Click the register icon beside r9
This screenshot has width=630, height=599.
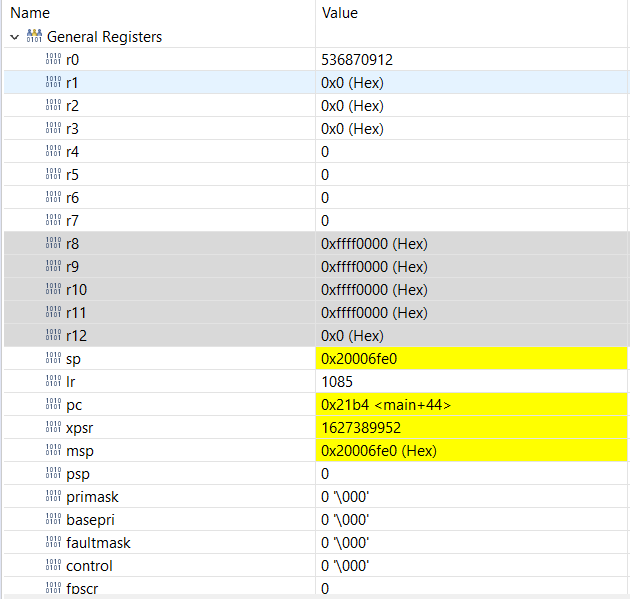(53, 266)
